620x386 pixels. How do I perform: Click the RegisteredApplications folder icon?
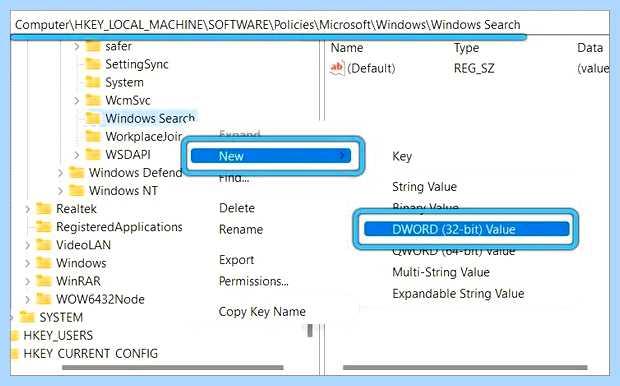pos(43,227)
